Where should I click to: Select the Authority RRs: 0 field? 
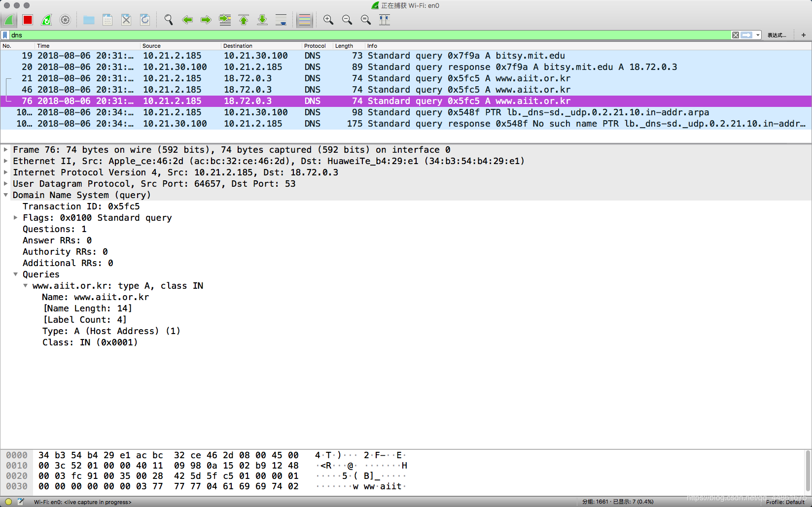[65, 252]
